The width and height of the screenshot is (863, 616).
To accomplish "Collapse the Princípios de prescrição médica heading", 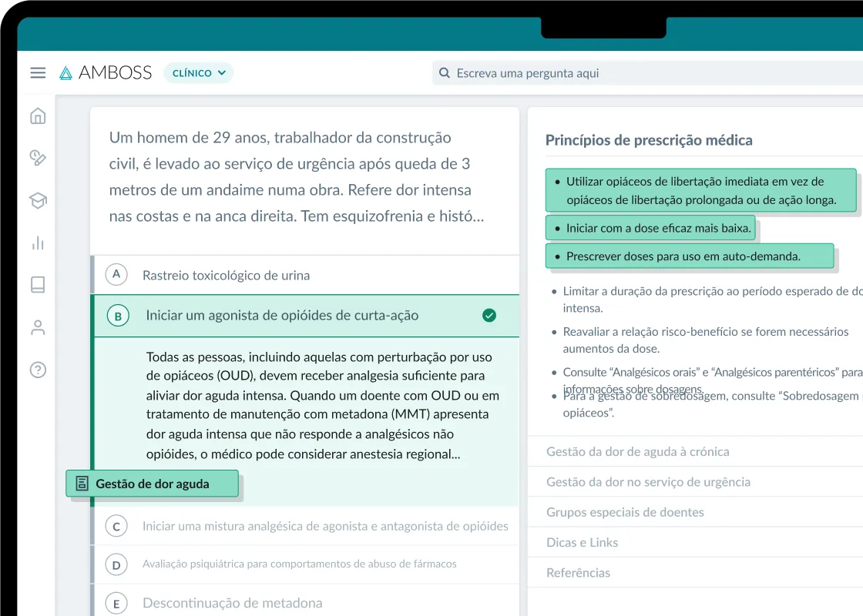I will pyautogui.click(x=649, y=139).
